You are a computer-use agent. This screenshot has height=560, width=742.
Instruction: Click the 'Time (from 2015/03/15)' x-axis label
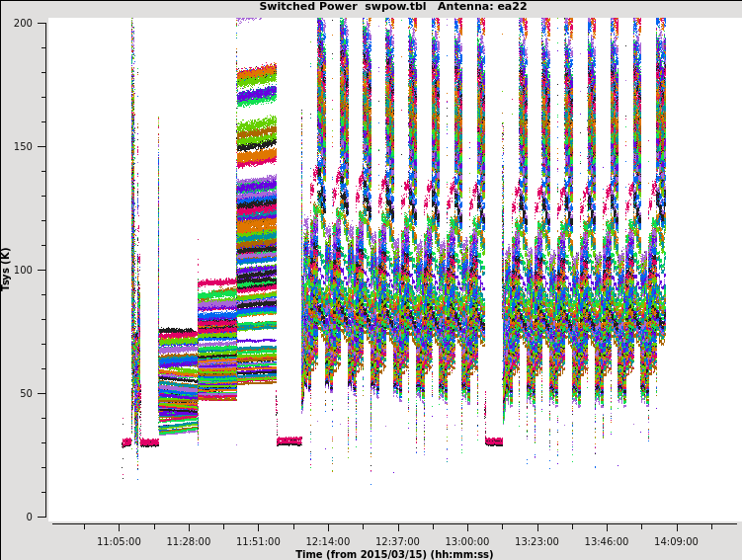pos(394,554)
